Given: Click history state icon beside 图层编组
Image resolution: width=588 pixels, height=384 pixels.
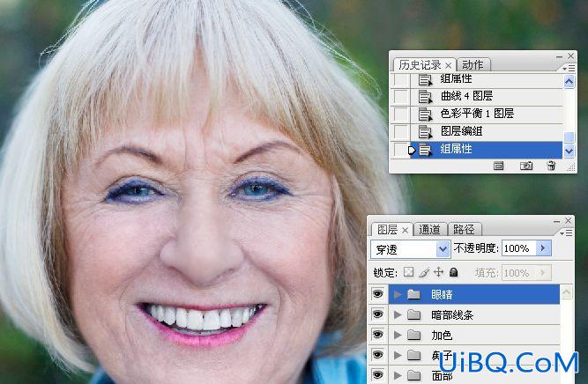Looking at the screenshot, I should (425, 131).
